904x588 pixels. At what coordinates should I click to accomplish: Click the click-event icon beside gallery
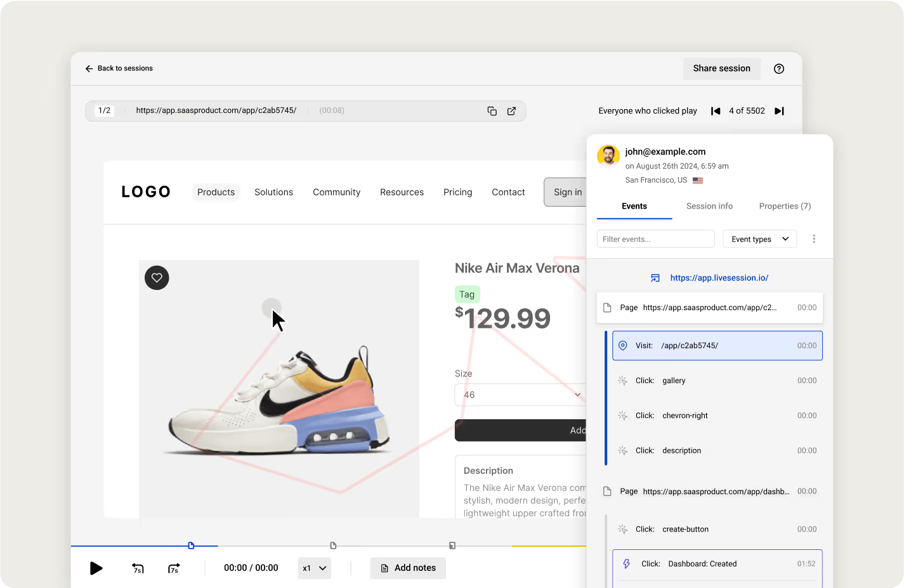click(623, 381)
